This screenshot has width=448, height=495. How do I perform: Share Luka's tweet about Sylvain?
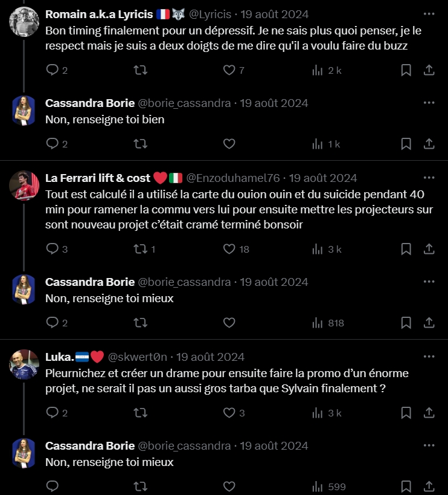pos(429,413)
